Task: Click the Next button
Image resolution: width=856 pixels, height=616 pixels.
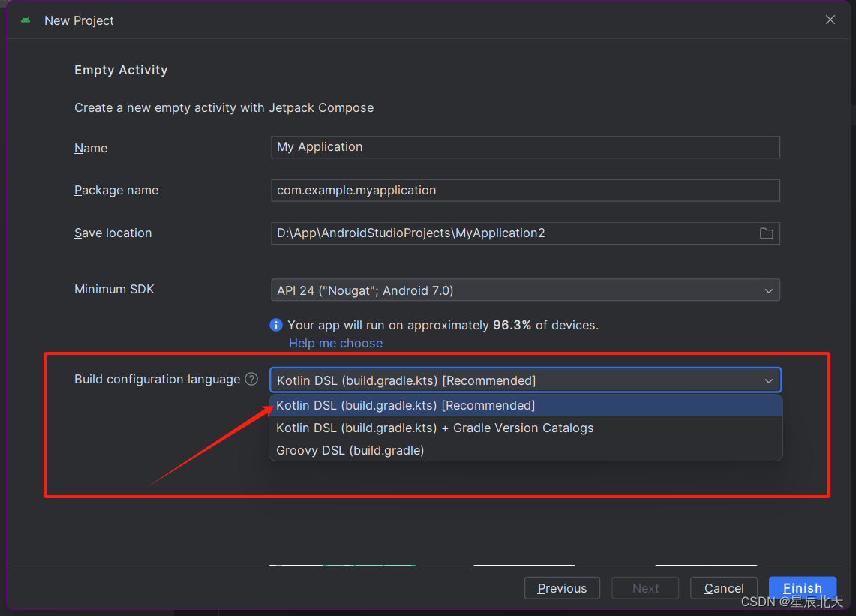Action: [645, 588]
